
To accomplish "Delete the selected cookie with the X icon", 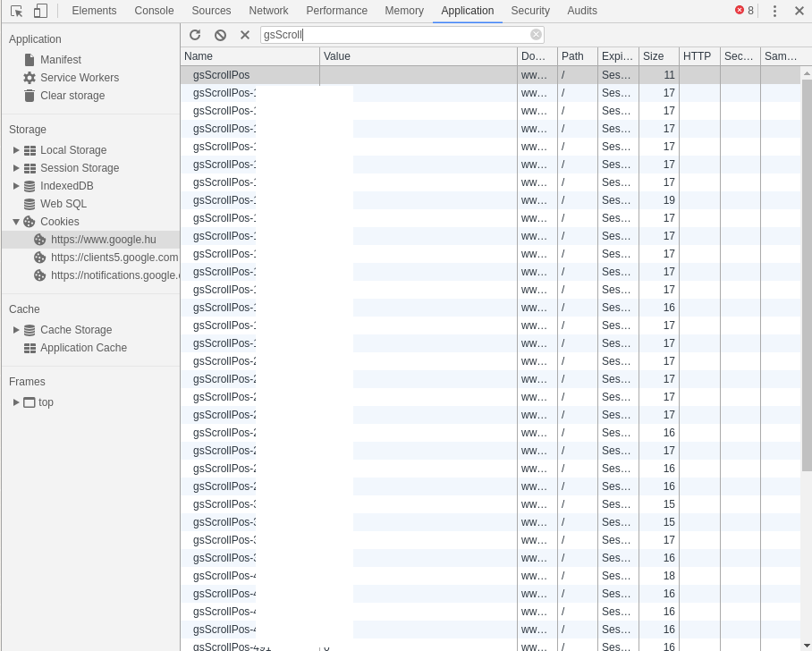I will (245, 35).
